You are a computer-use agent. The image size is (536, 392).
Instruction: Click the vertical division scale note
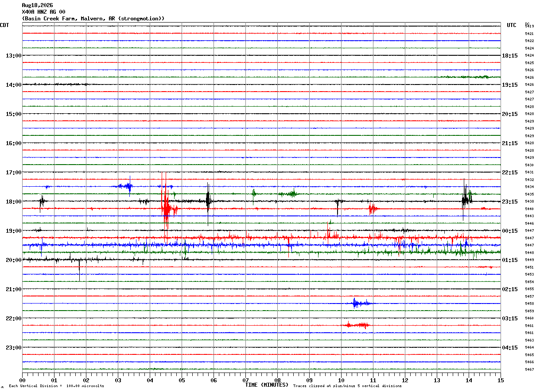click(56, 386)
